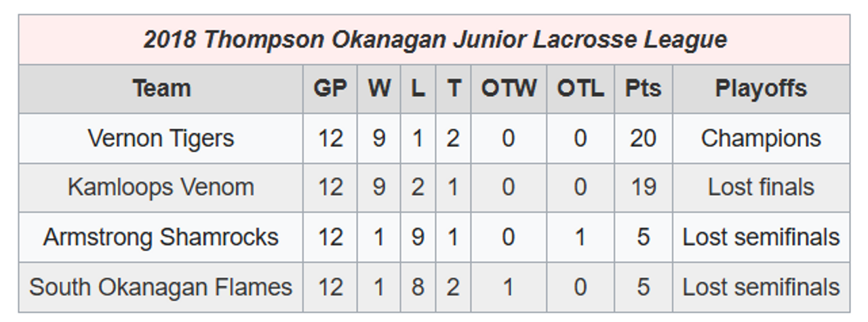This screenshot has width=868, height=322.
Task: Click the Vernon Tigers team cell
Action: point(161,138)
